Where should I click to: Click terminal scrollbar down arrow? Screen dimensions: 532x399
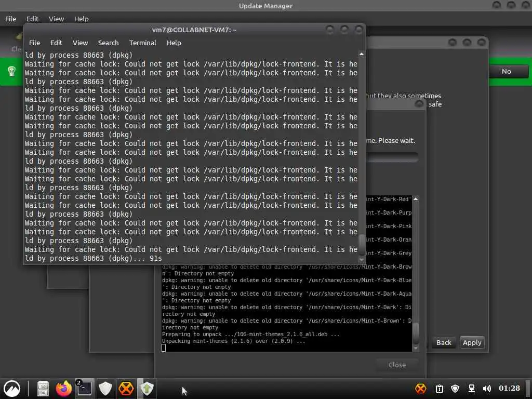362,260
